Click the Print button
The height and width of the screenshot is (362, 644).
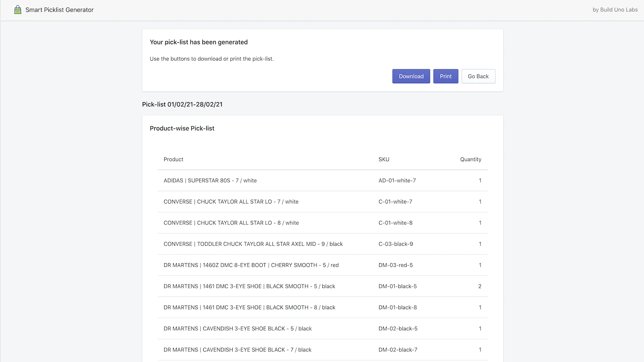pyautogui.click(x=446, y=76)
